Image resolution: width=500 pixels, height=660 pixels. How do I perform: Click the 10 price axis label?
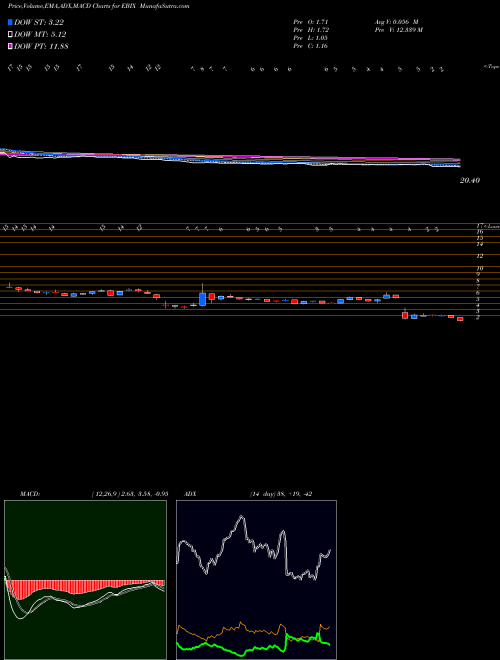pyautogui.click(x=479, y=268)
